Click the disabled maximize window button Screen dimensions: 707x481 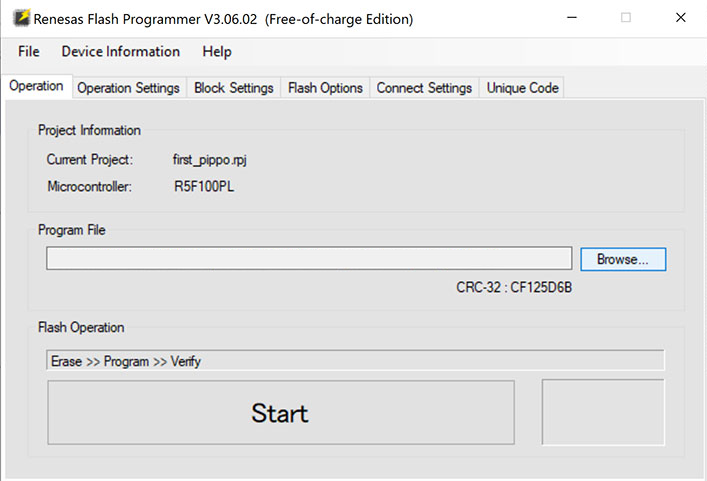pos(626,18)
